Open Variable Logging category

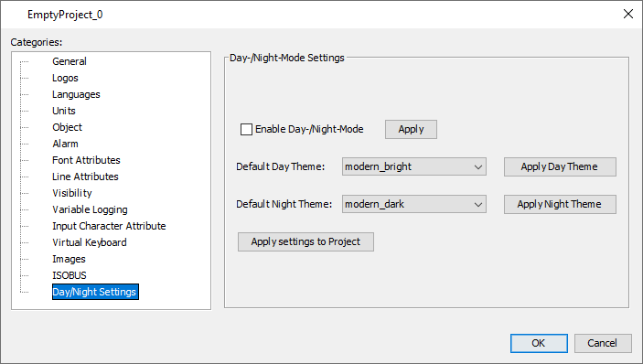(90, 209)
